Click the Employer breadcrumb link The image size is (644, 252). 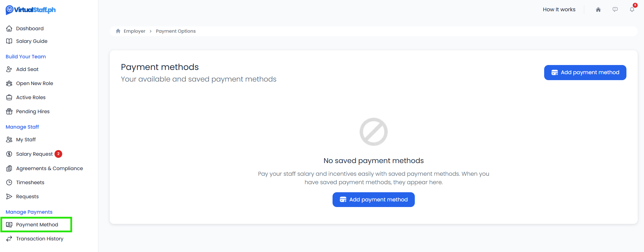134,31
